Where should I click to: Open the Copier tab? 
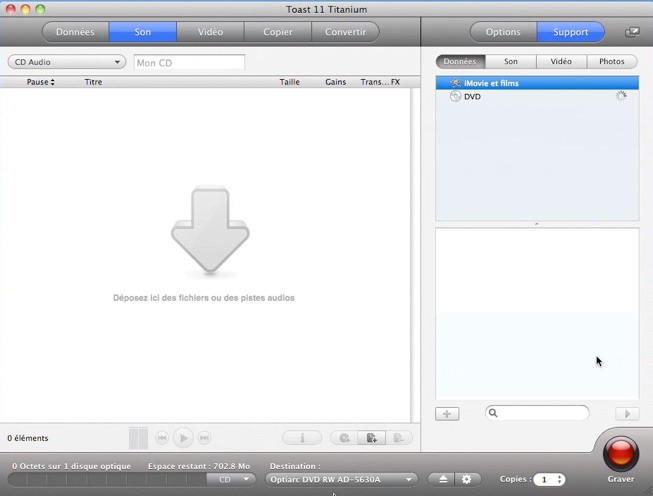coord(278,32)
